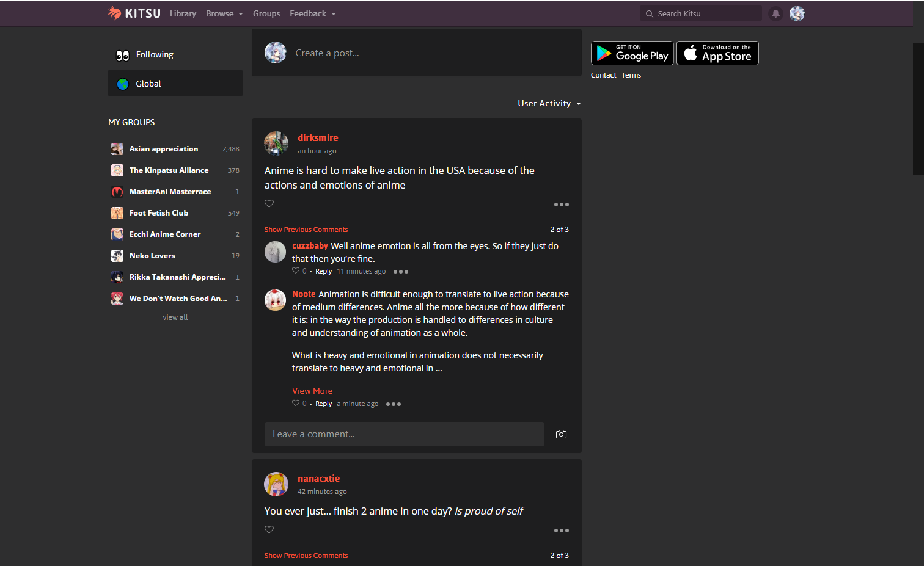Like Noote's comment heart
Image resolution: width=924 pixels, height=566 pixels.
click(x=295, y=403)
